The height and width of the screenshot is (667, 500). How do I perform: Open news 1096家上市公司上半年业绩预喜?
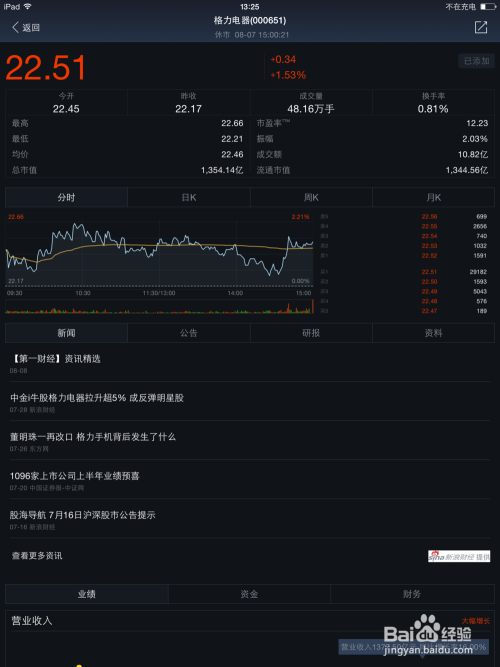(x=250, y=481)
